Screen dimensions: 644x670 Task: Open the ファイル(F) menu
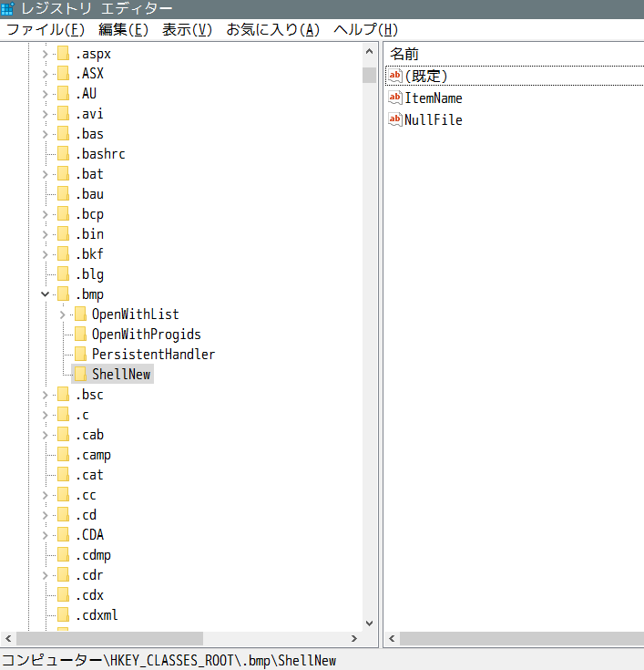[46, 29]
